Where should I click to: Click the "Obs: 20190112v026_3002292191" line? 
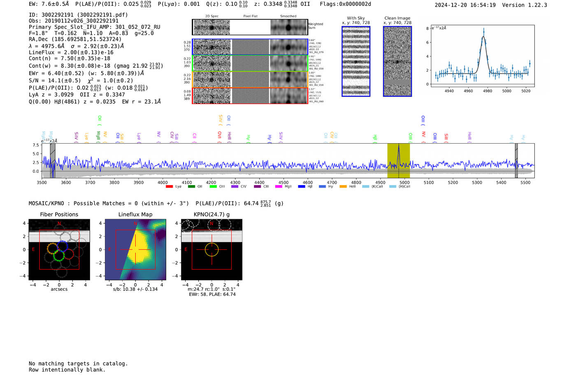pos(74,21)
